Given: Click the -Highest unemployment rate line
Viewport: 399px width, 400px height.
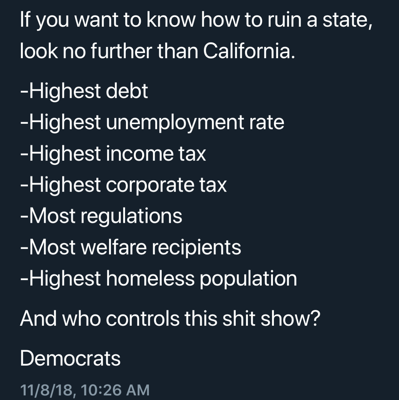Looking at the screenshot, I should point(152,123).
